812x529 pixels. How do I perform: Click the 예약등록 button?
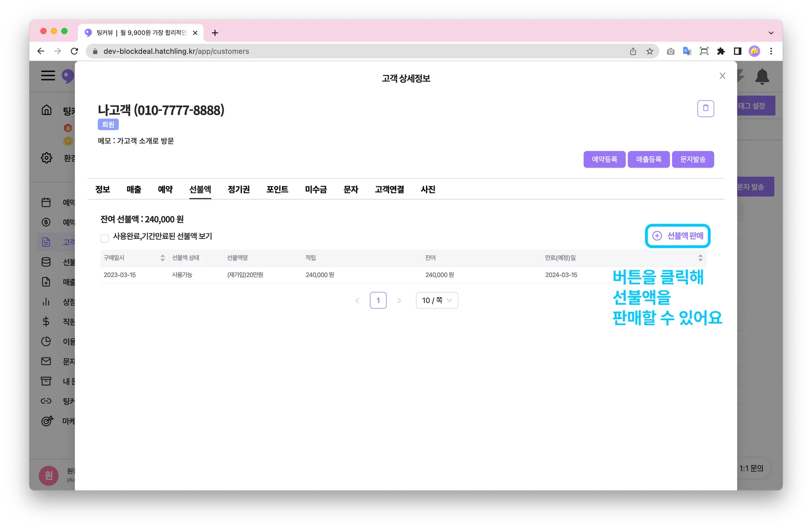pos(604,159)
